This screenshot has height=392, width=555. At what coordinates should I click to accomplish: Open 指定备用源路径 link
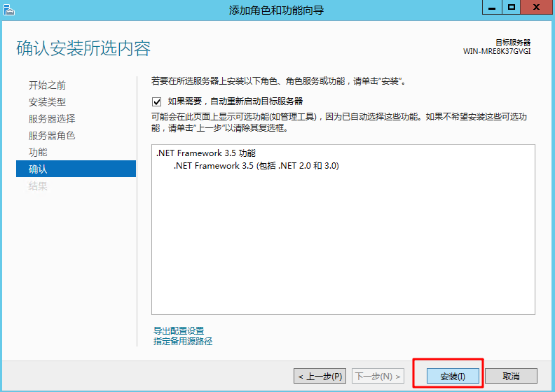(183, 341)
